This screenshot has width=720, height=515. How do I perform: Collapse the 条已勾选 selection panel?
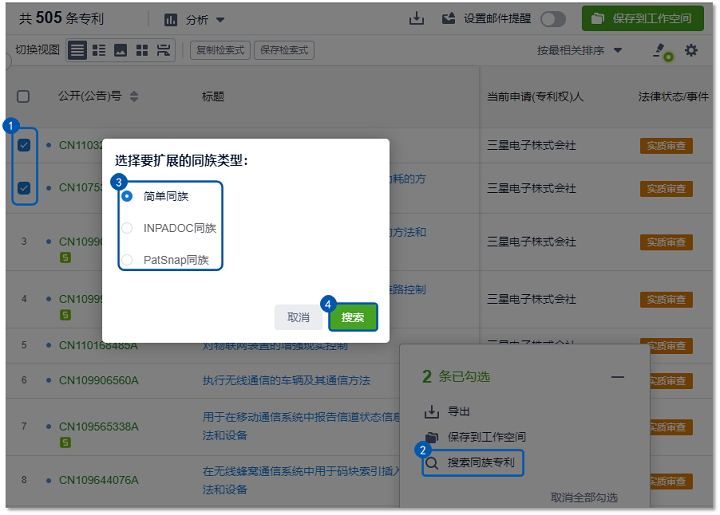617,377
